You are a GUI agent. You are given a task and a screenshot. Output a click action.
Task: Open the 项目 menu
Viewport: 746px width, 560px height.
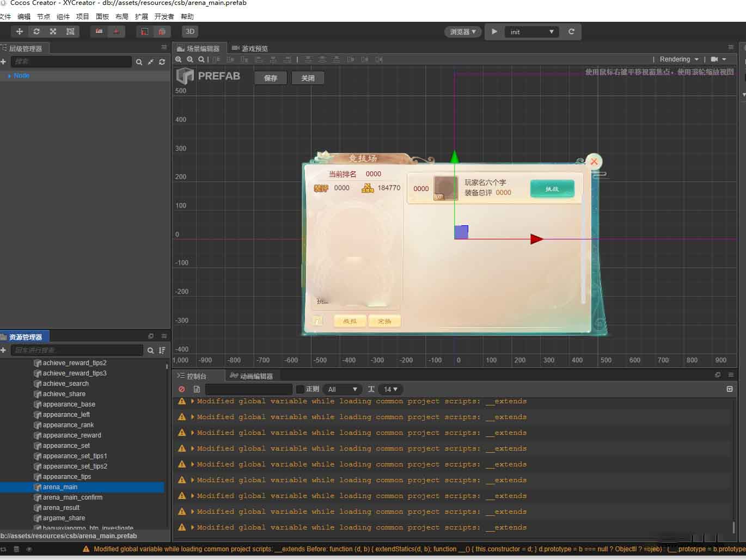coord(83,17)
